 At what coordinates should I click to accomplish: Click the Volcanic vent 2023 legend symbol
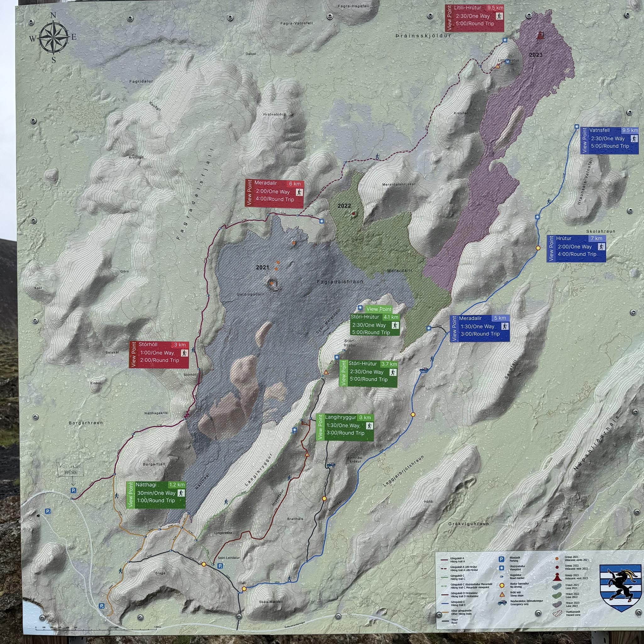tap(557, 576)
